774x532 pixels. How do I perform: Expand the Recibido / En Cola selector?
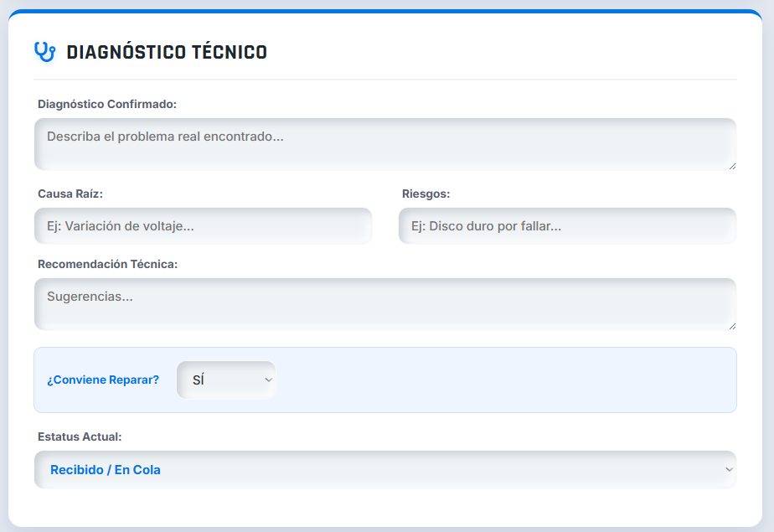point(384,469)
